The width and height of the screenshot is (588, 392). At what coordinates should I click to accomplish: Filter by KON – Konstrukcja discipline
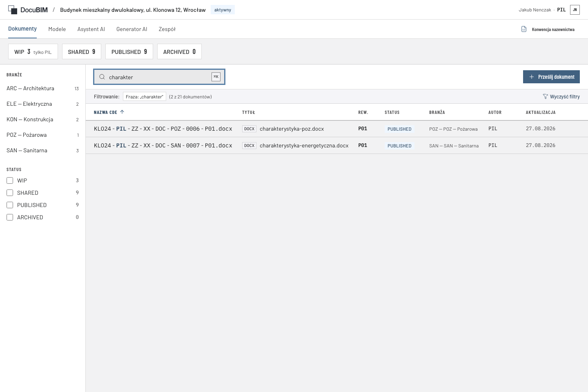click(x=42, y=120)
